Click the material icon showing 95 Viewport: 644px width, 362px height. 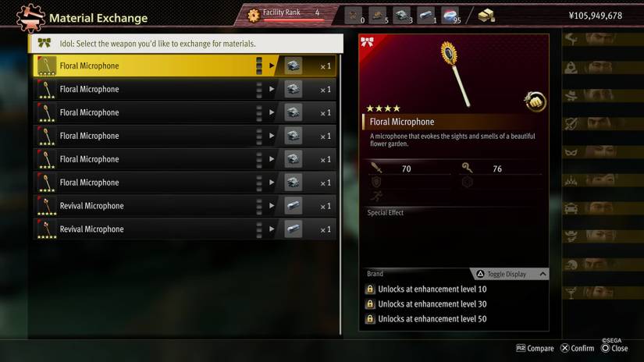(450, 16)
